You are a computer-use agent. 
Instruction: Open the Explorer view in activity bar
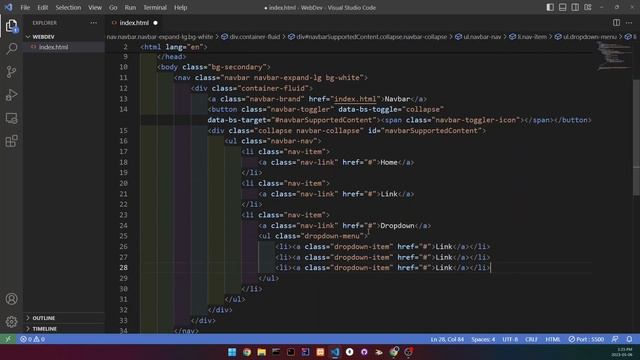coord(11,26)
